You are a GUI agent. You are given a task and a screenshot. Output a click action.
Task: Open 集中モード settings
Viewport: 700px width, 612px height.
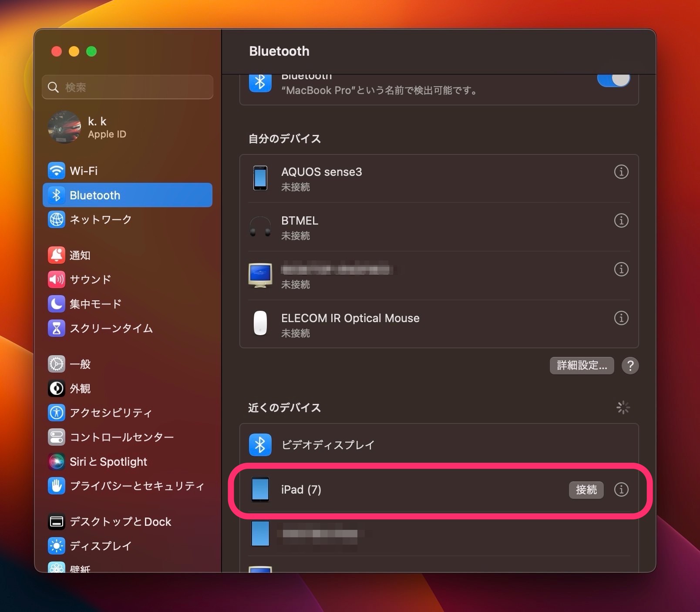pyautogui.click(x=128, y=304)
